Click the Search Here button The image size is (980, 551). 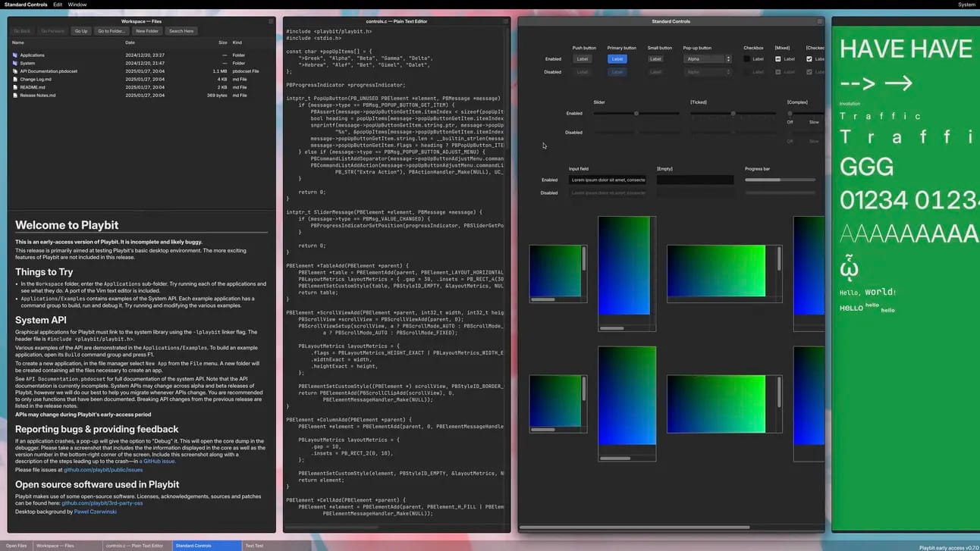click(181, 31)
